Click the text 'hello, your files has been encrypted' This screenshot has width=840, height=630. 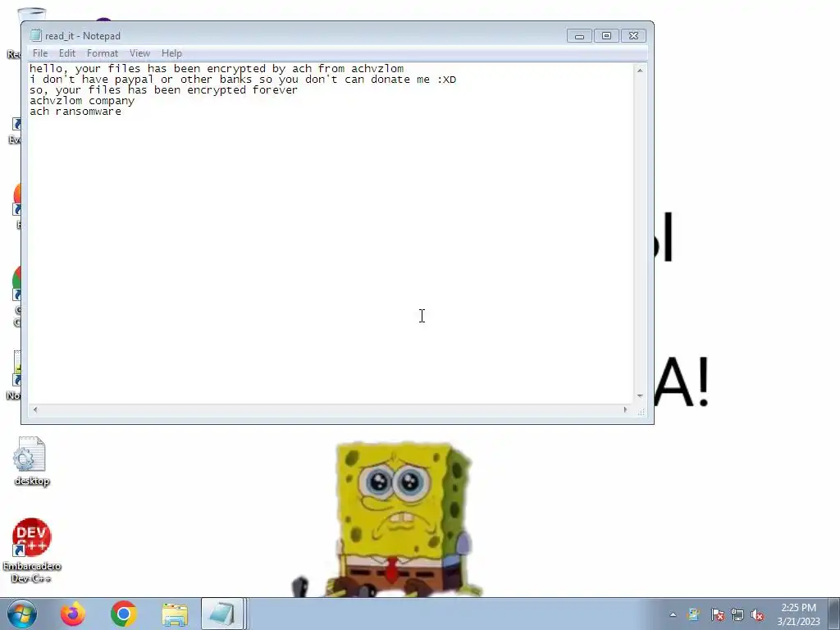(x=148, y=69)
